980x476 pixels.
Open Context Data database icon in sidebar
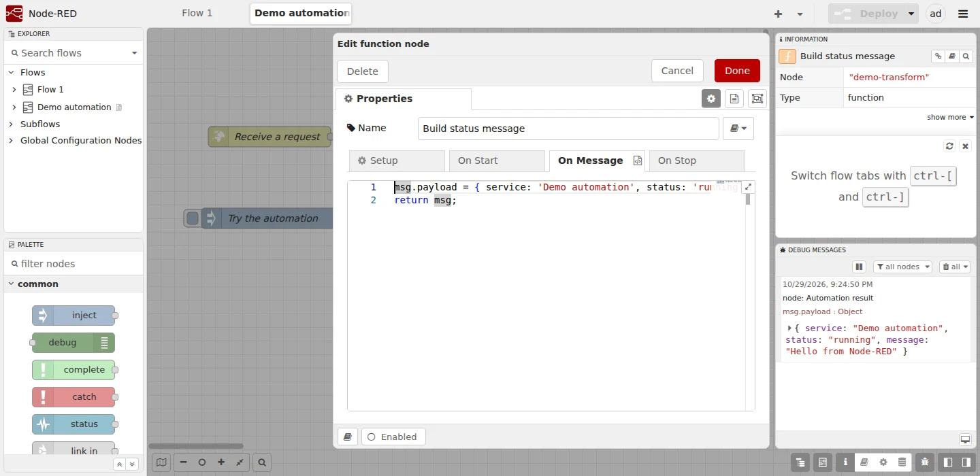click(x=902, y=462)
